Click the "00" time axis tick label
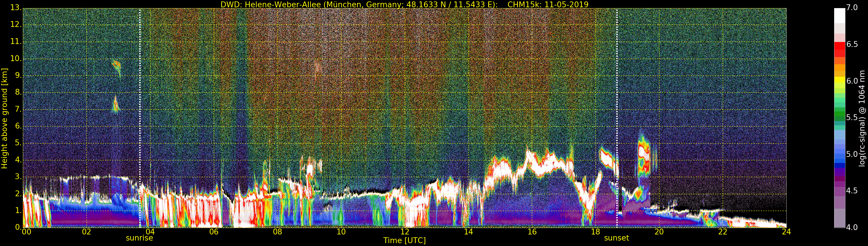The width and height of the screenshot is (868, 246). [26, 232]
